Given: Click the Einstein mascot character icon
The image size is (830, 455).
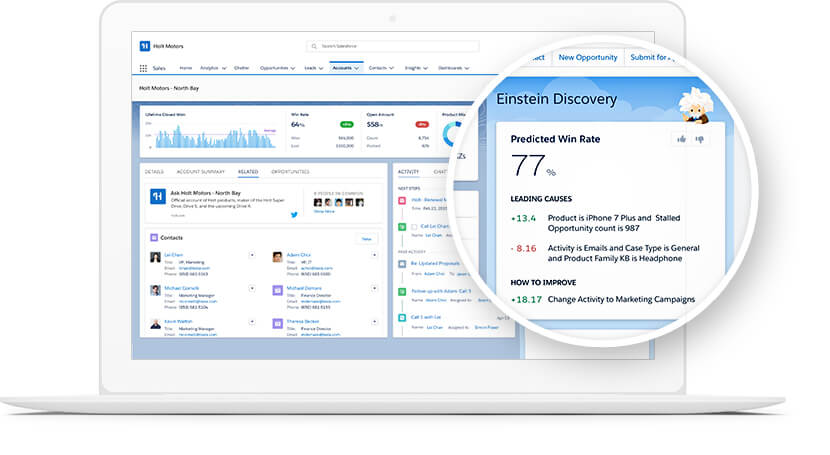Looking at the screenshot, I should coord(696,106).
